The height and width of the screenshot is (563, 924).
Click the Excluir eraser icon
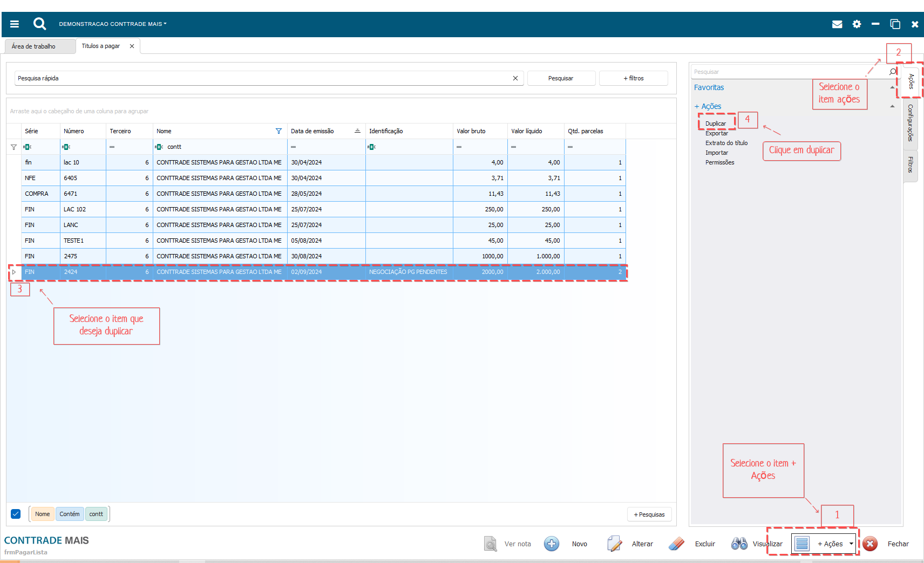coord(676,544)
